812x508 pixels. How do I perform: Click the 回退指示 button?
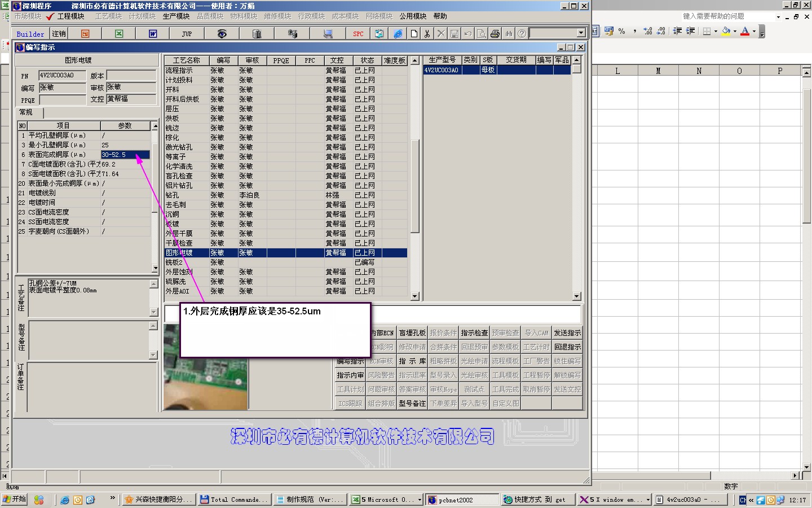pos(567,347)
